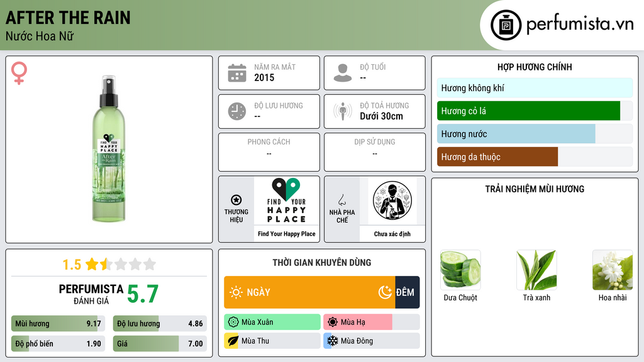Click the Dịp sử dụng card

[x=375, y=152]
